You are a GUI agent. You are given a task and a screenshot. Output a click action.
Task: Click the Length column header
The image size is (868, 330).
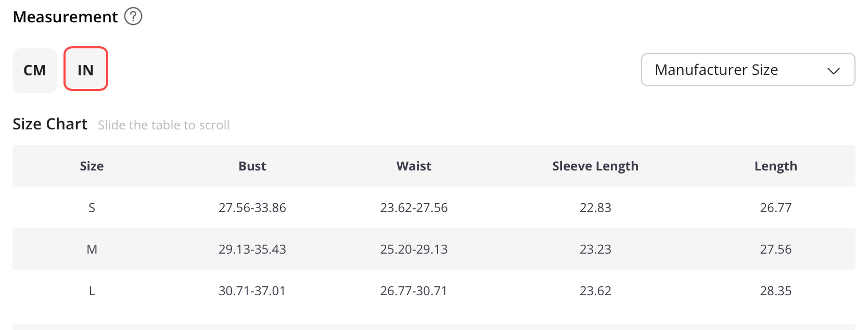[x=775, y=166]
